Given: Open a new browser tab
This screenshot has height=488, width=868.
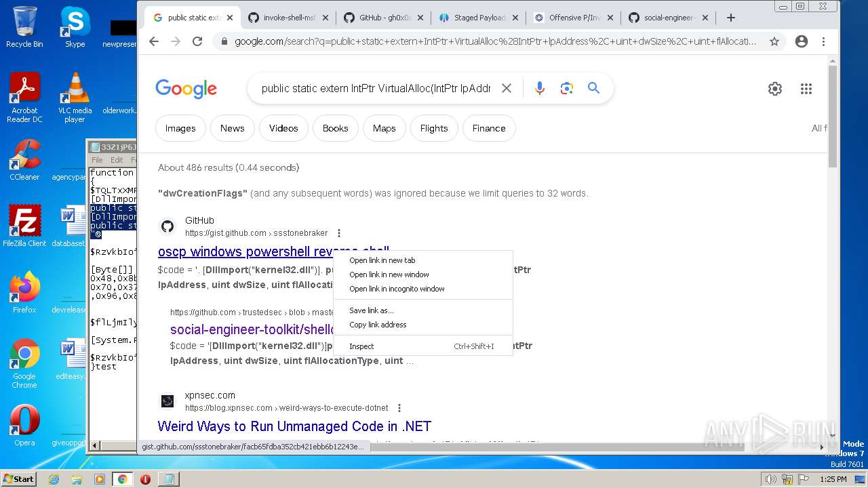Looking at the screenshot, I should [730, 18].
